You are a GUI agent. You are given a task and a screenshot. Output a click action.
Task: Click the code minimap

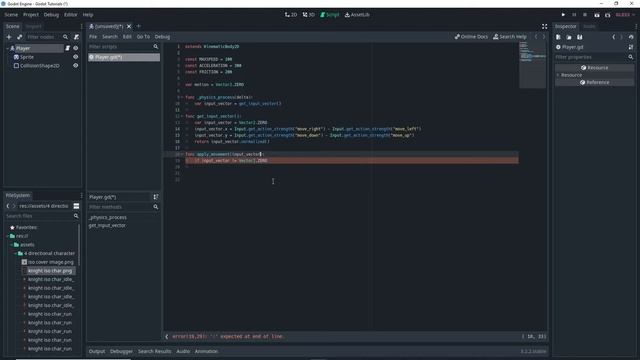(532, 64)
